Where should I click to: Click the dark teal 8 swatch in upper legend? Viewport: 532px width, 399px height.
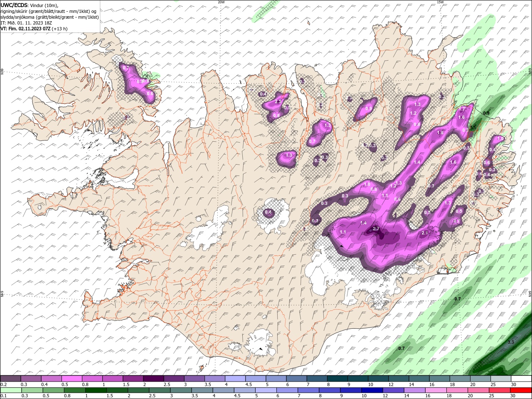coord(336,379)
